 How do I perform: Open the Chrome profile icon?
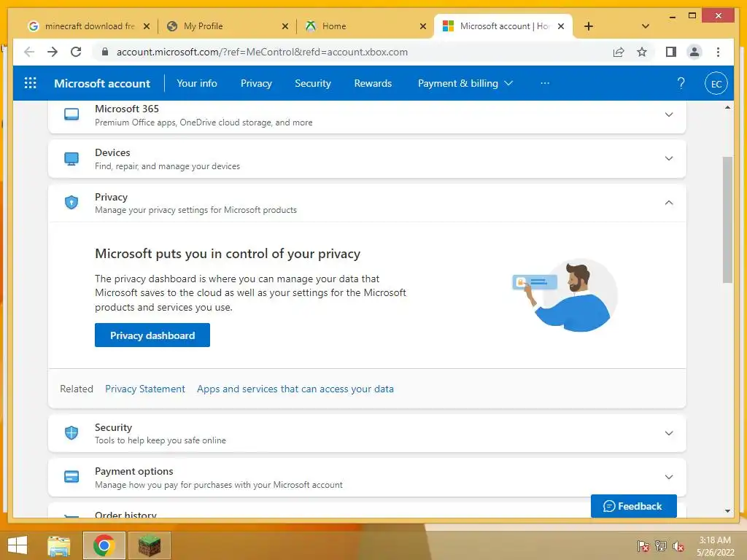pos(694,52)
